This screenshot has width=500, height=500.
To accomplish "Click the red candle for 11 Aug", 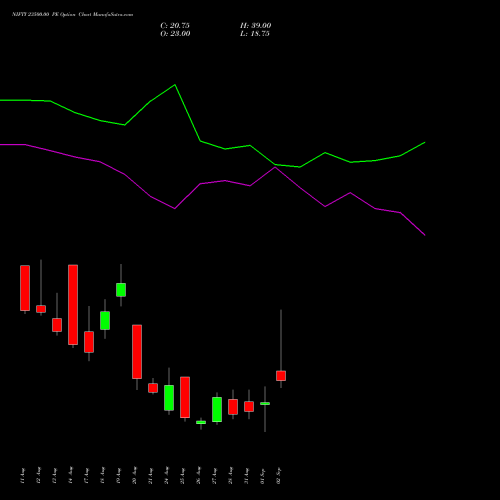I will (25, 288).
